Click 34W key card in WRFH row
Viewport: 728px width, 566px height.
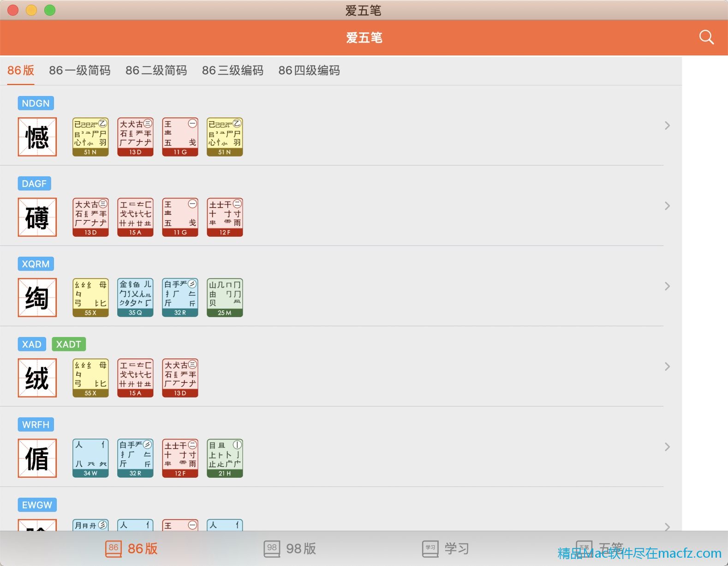pyautogui.click(x=90, y=458)
